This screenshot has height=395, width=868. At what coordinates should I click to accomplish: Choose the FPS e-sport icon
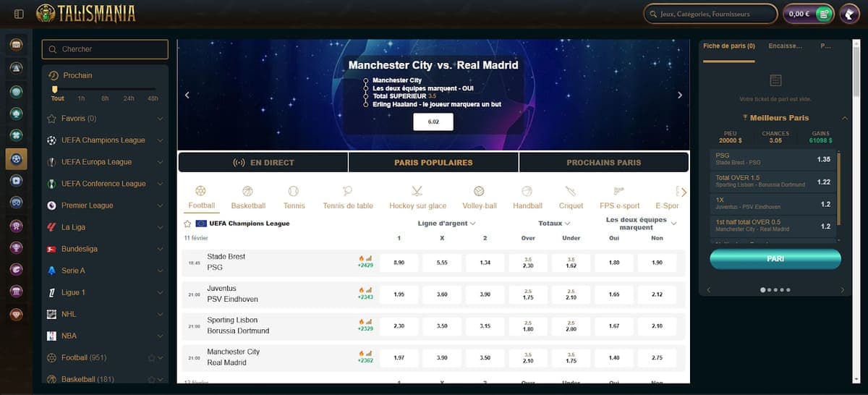tap(618, 192)
